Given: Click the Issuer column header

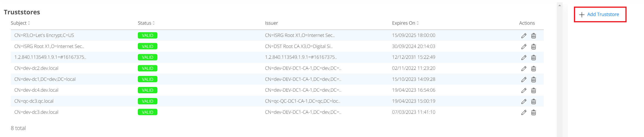Looking at the screenshot, I should click(x=271, y=23).
